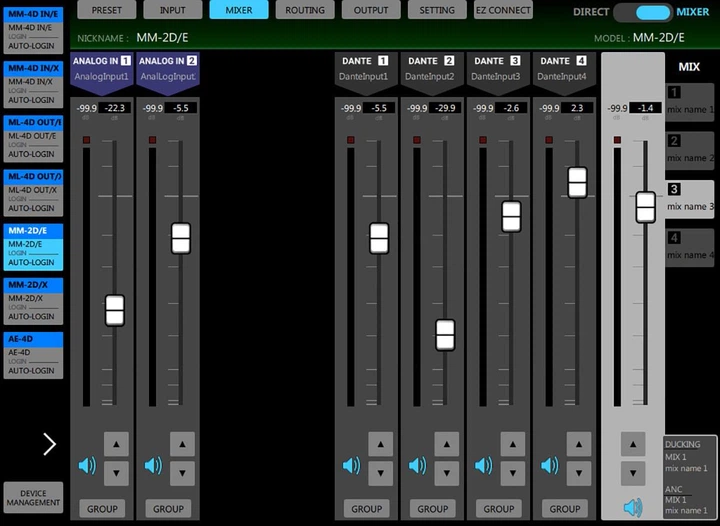Click the Dante 2 fader handle
Viewport: 720px width, 526px height.
(x=445, y=335)
